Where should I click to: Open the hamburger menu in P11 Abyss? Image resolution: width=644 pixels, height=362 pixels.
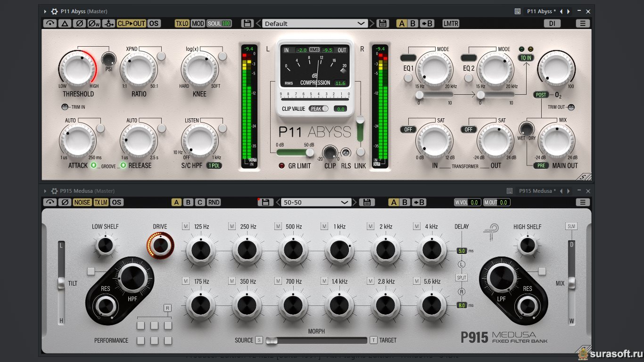[x=583, y=24]
